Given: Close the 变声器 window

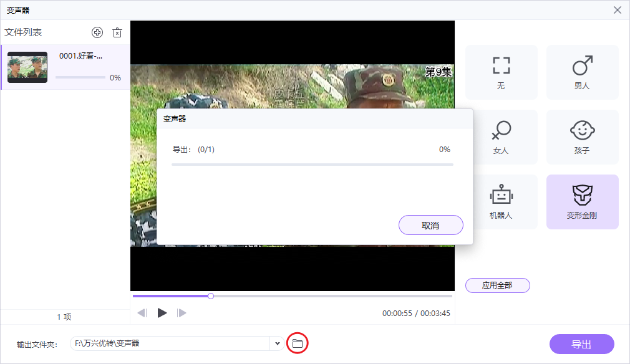Looking at the screenshot, I should [618, 10].
